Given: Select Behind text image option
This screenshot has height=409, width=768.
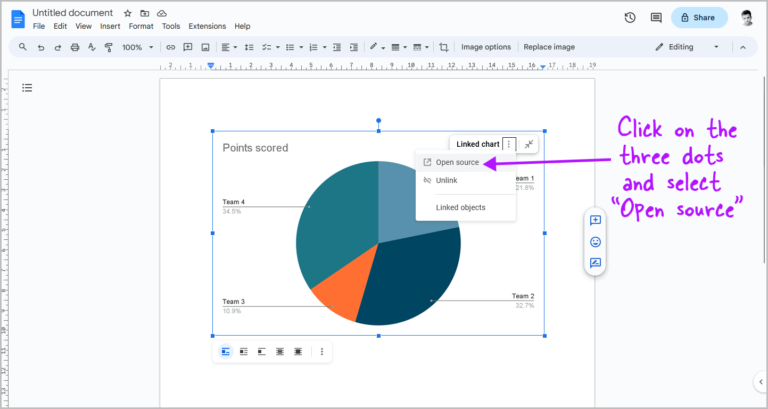Looking at the screenshot, I should click(280, 352).
